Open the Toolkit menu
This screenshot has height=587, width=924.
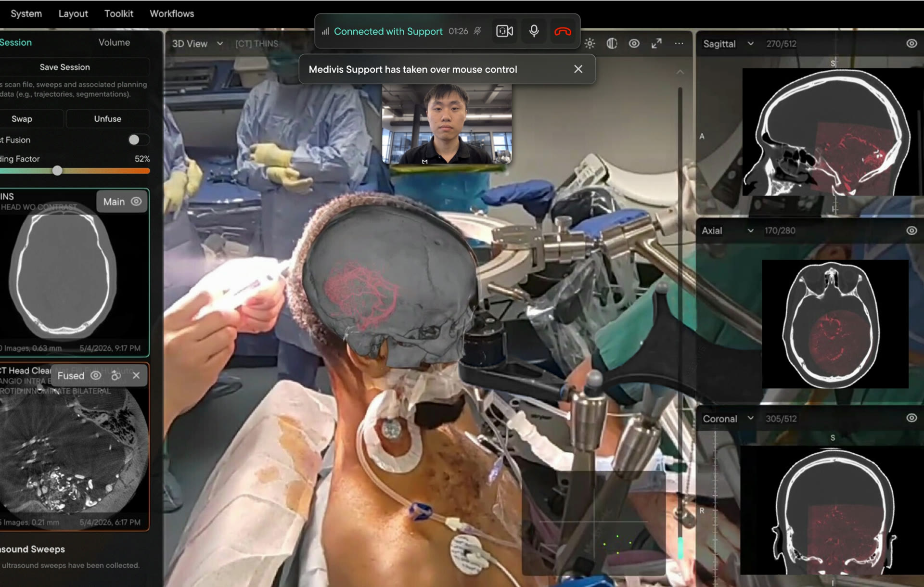pos(119,13)
